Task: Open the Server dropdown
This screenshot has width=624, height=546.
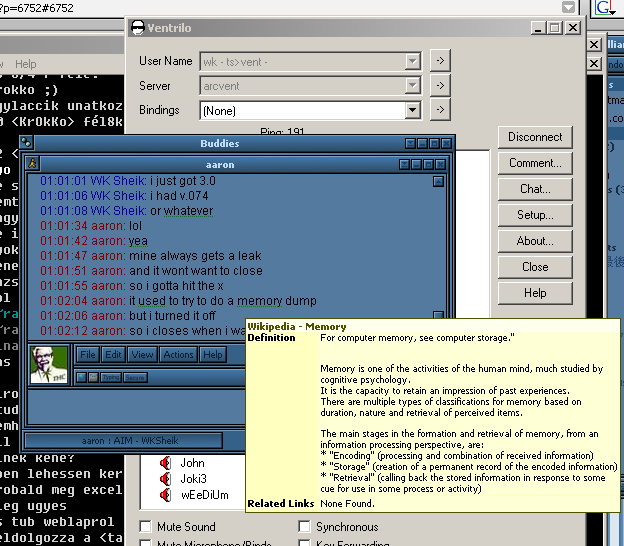Action: tap(413, 86)
